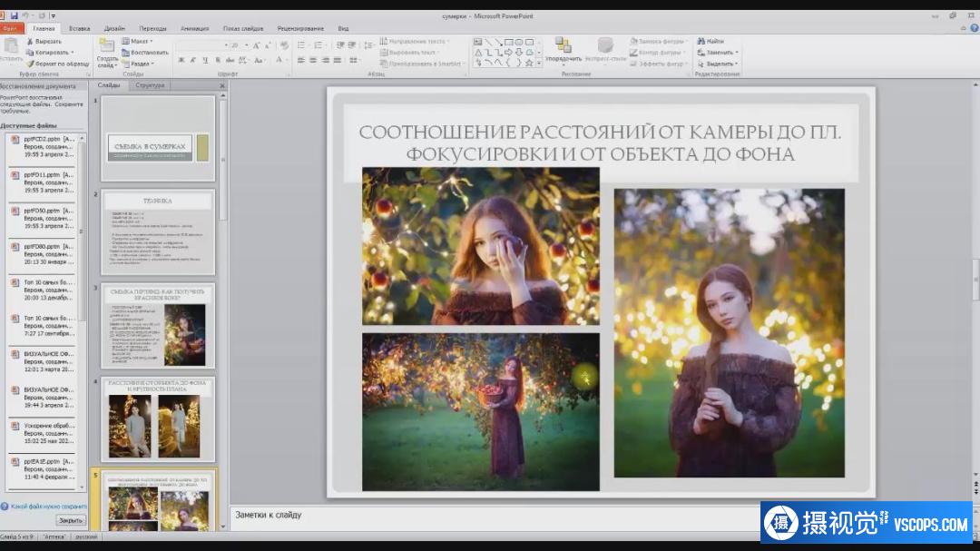Open Экспресс-стили quick styles
This screenshot has height=551, width=980.
tap(605, 50)
